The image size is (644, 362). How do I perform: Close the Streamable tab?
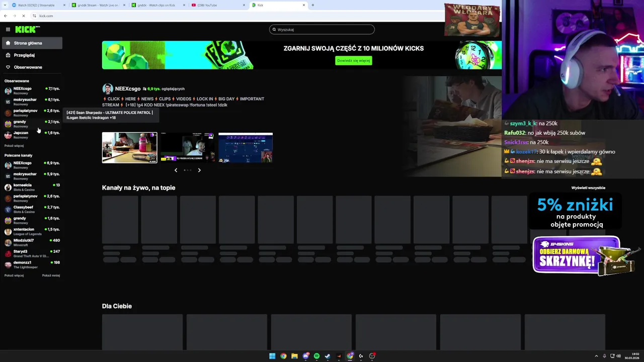(64, 5)
